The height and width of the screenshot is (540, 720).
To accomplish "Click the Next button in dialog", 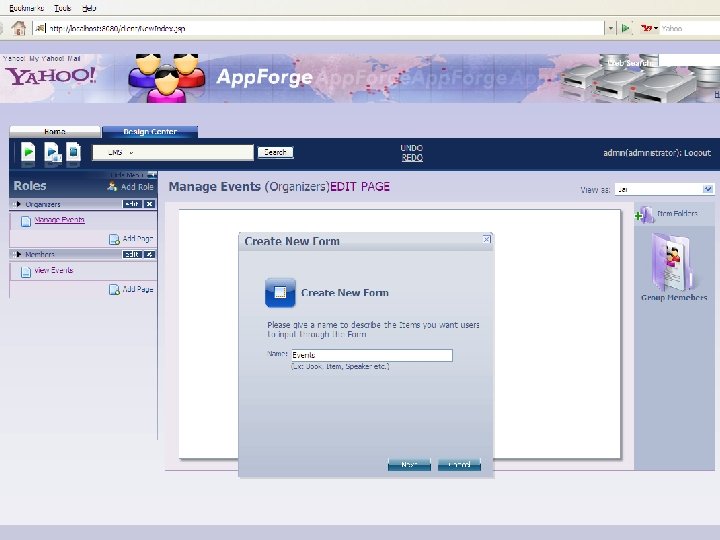I will pos(409,465).
